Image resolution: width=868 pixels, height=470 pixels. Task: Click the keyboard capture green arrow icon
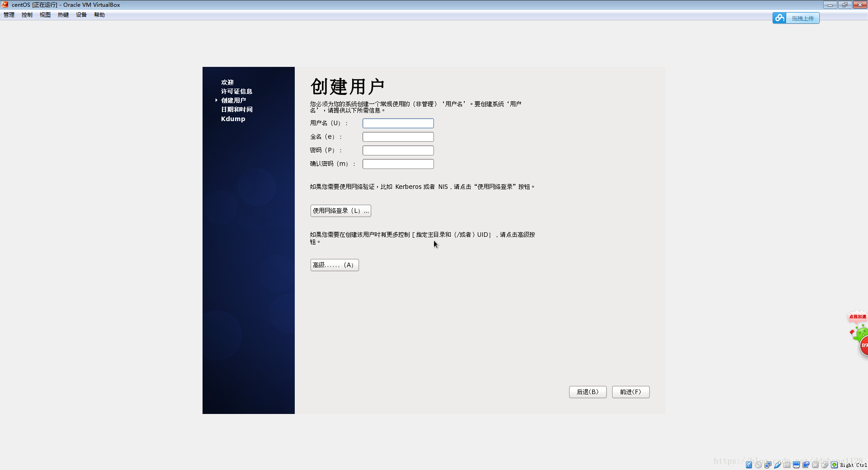tap(835, 465)
